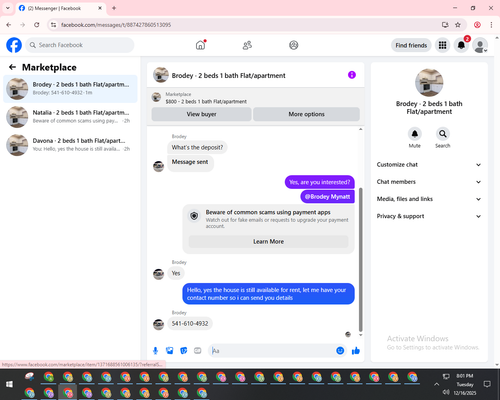Click Learn More on scam warning
500x400 pixels.
coord(268,241)
